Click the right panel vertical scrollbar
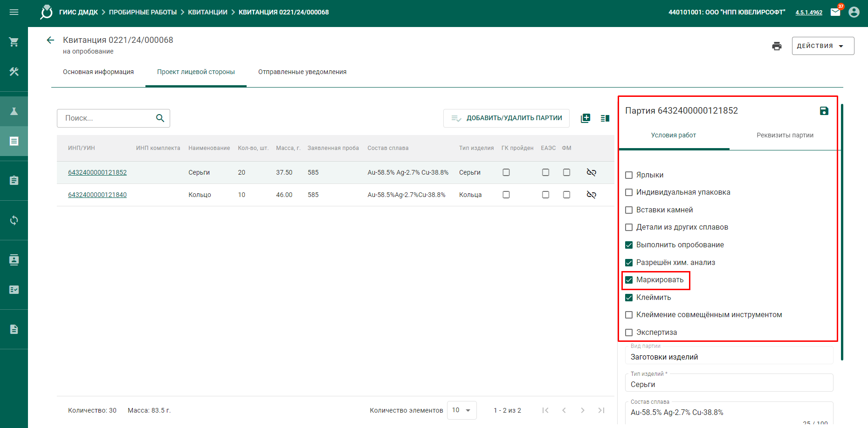Screen dimensions: 868x428 (842, 232)
